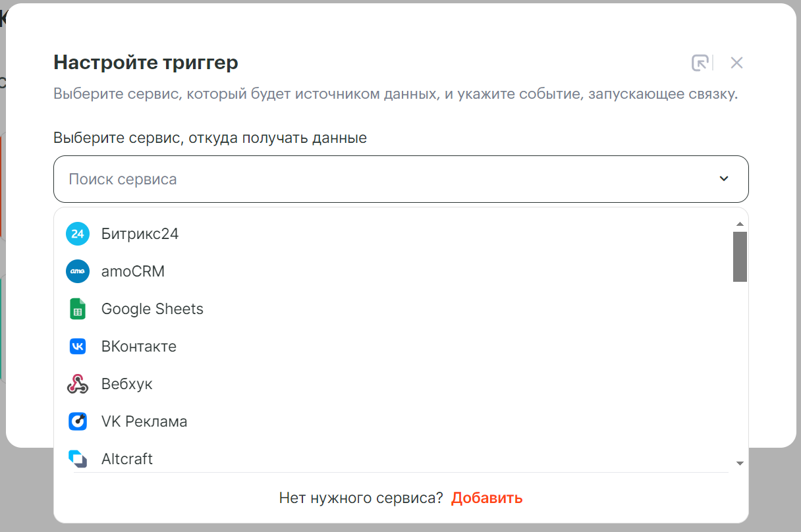Choose amoCRM in the service list
Viewport: 801px width, 532px height.
coord(393,271)
